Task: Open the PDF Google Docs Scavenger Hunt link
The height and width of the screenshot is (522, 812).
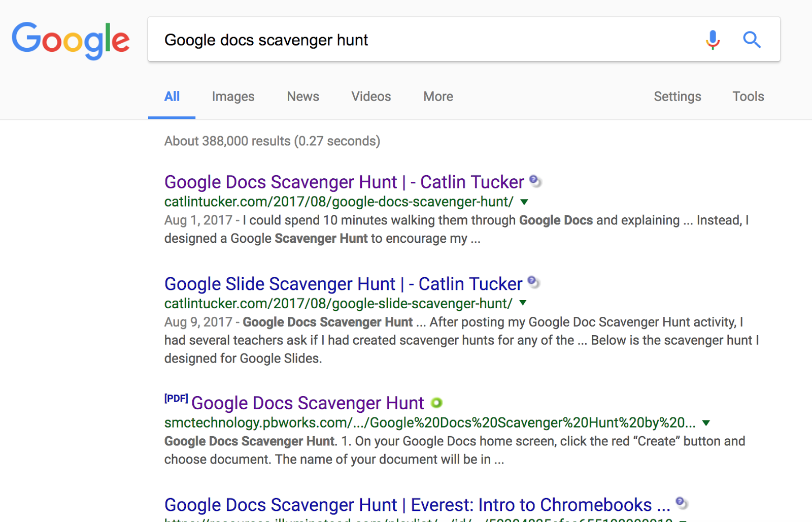Action: (307, 403)
